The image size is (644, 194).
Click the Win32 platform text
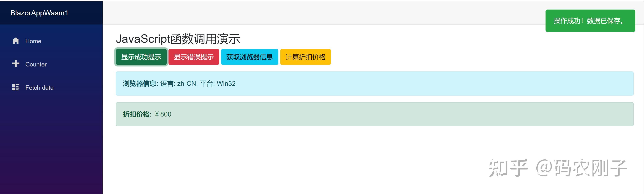tap(226, 83)
